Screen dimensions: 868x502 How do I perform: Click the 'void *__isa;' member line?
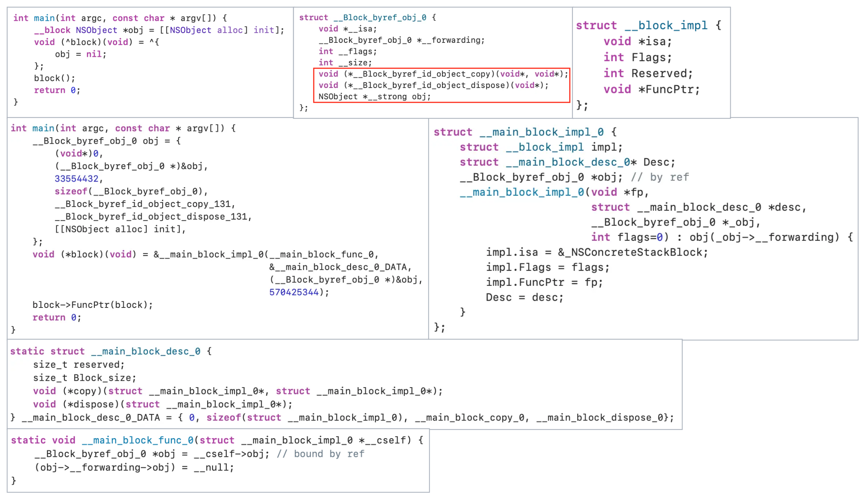[348, 29]
